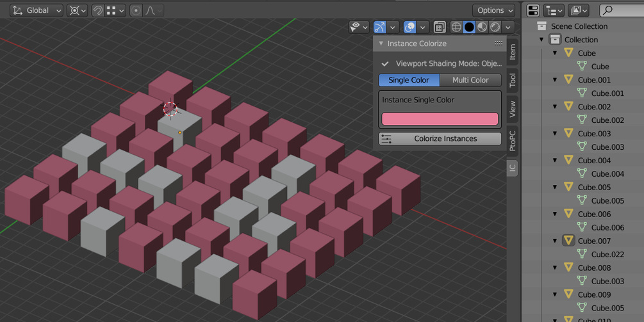Image resolution: width=644 pixels, height=322 pixels.
Task: Toggle X-Ray viewport mode
Action: (x=440, y=27)
